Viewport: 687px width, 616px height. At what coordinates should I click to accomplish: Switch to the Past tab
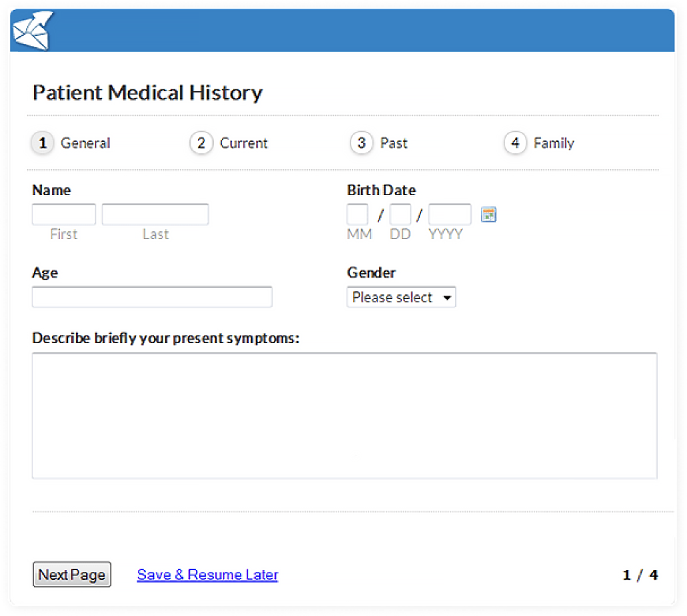[394, 143]
